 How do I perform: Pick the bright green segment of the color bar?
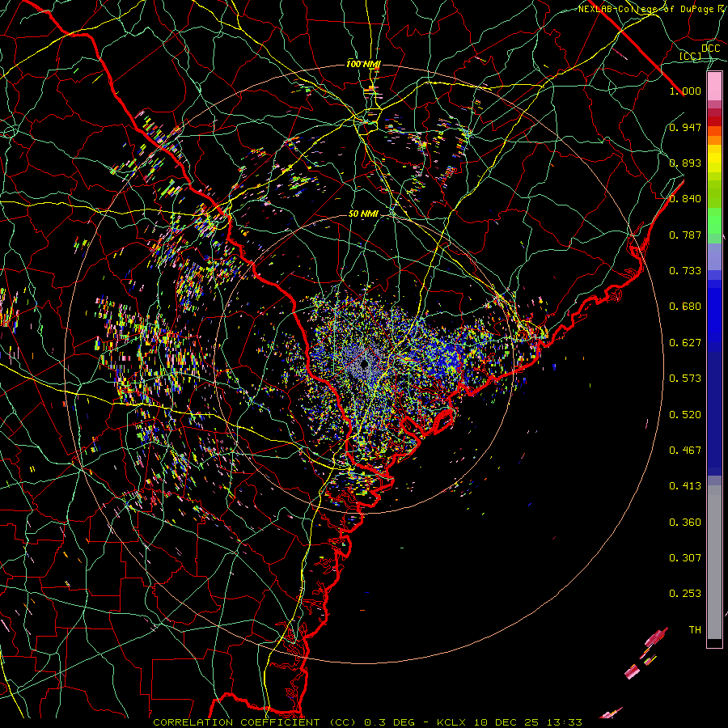coord(714,221)
